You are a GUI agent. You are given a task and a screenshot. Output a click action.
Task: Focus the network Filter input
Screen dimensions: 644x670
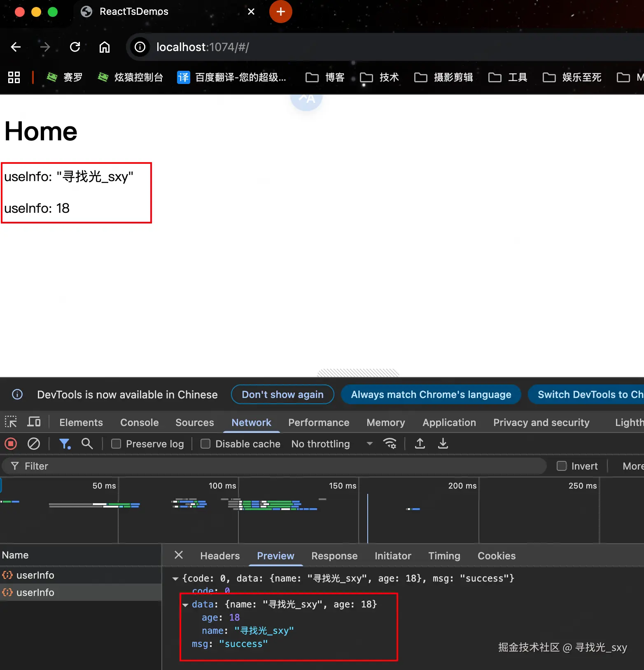click(x=274, y=466)
